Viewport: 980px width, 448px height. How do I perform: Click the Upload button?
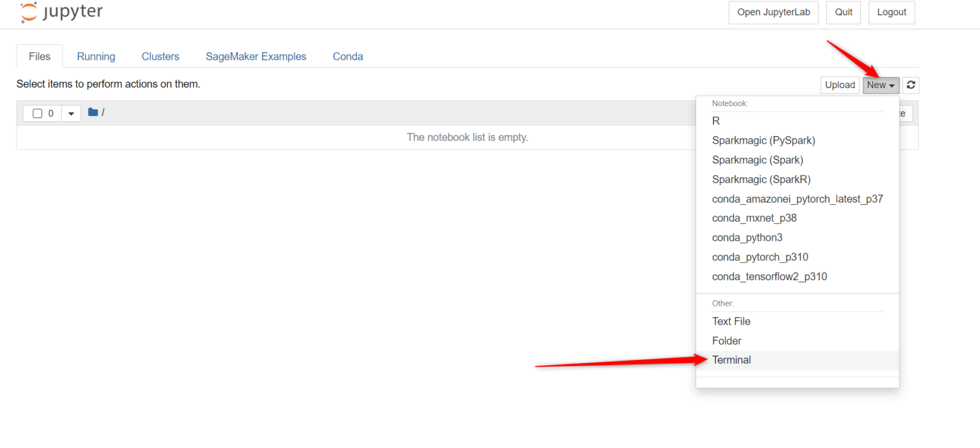click(840, 85)
